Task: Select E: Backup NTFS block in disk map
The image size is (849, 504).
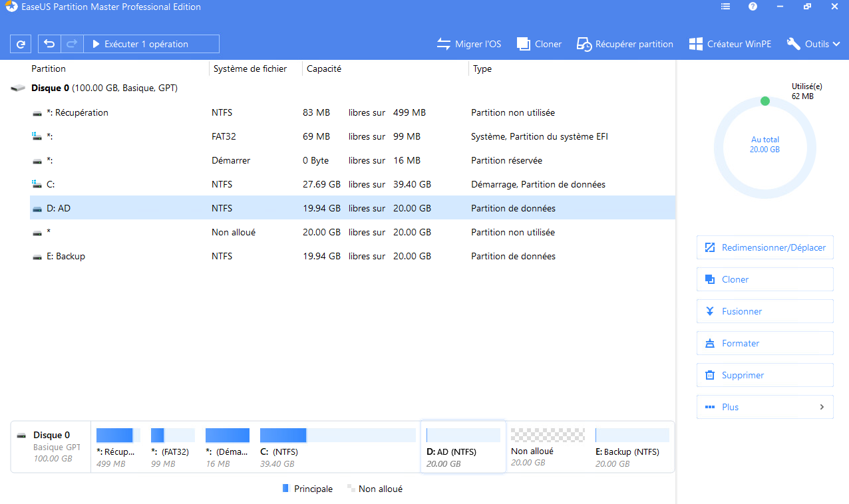Action: [x=631, y=447]
